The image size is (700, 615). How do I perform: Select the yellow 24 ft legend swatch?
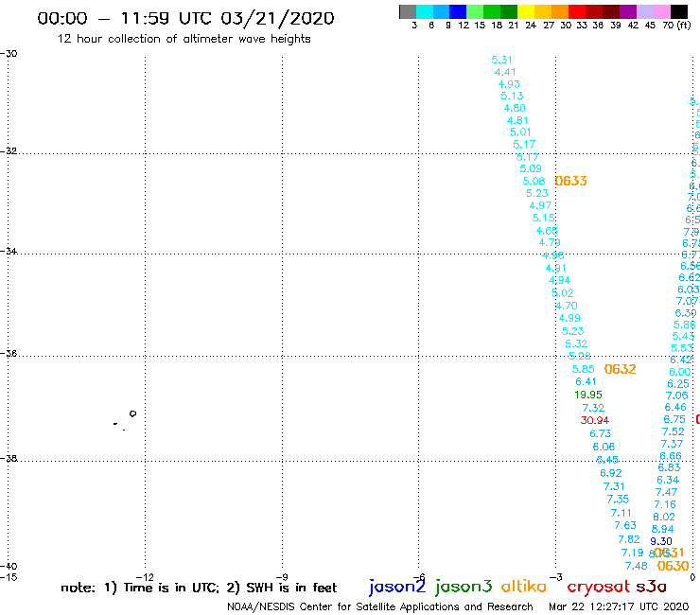(526, 11)
